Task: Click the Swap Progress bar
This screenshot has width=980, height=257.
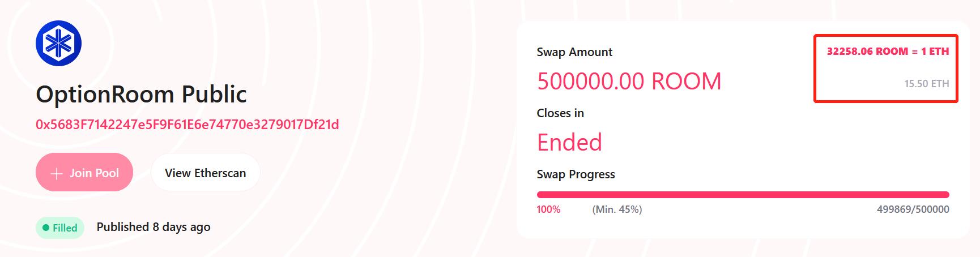Action: coord(743,195)
